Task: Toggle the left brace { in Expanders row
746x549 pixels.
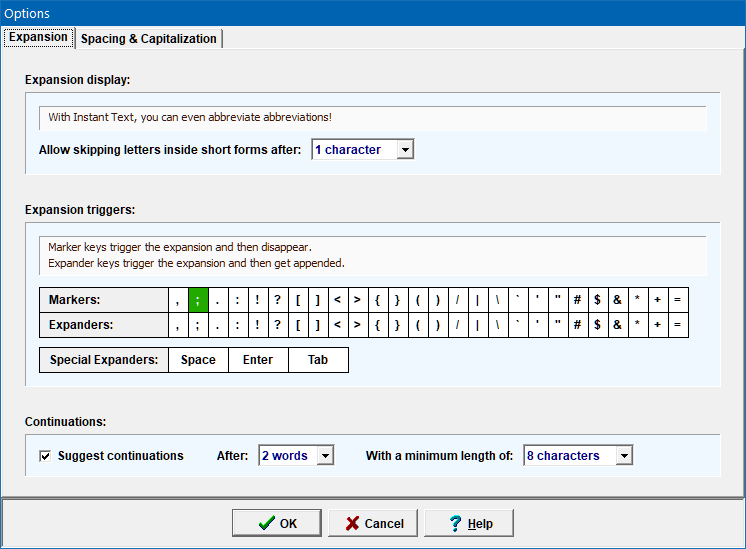Action: point(378,325)
